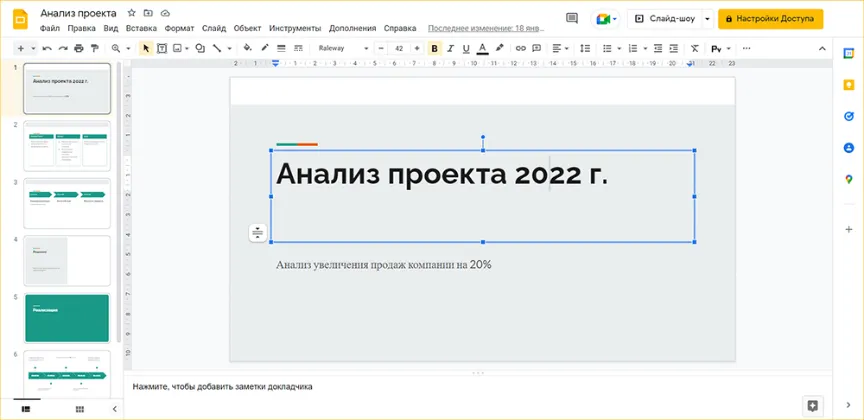Move presentation with the folder icon
The image size is (864, 420).
click(x=148, y=13)
